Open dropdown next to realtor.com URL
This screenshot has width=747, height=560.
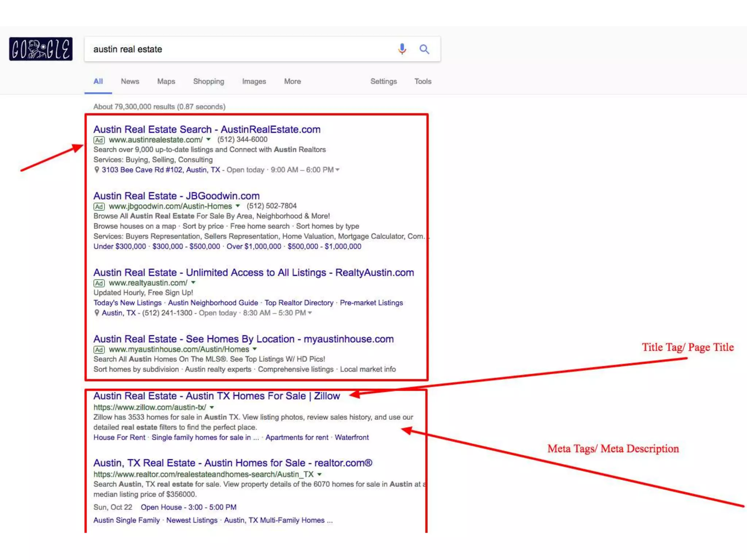[x=320, y=474]
